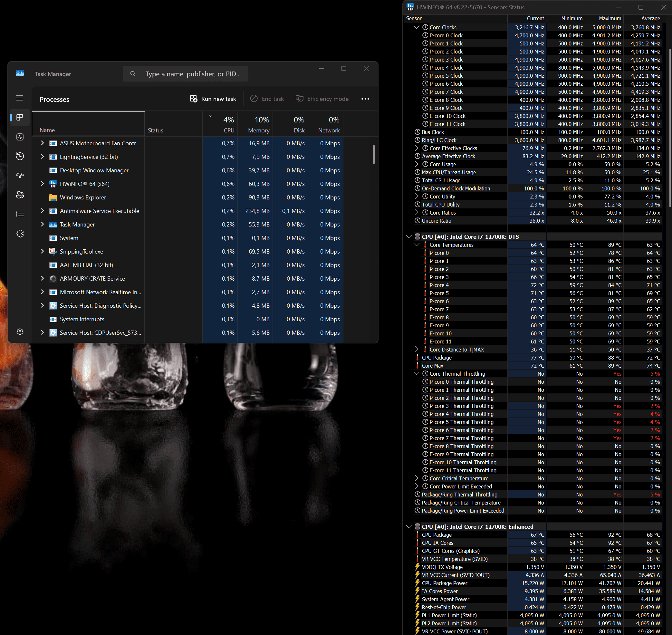This screenshot has height=635, width=672.
Task: Click the chip icon beside CPU DTS header
Action: click(x=417, y=236)
